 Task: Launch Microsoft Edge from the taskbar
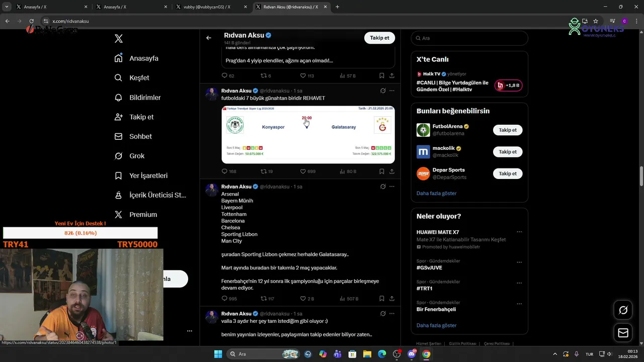[x=382, y=354]
